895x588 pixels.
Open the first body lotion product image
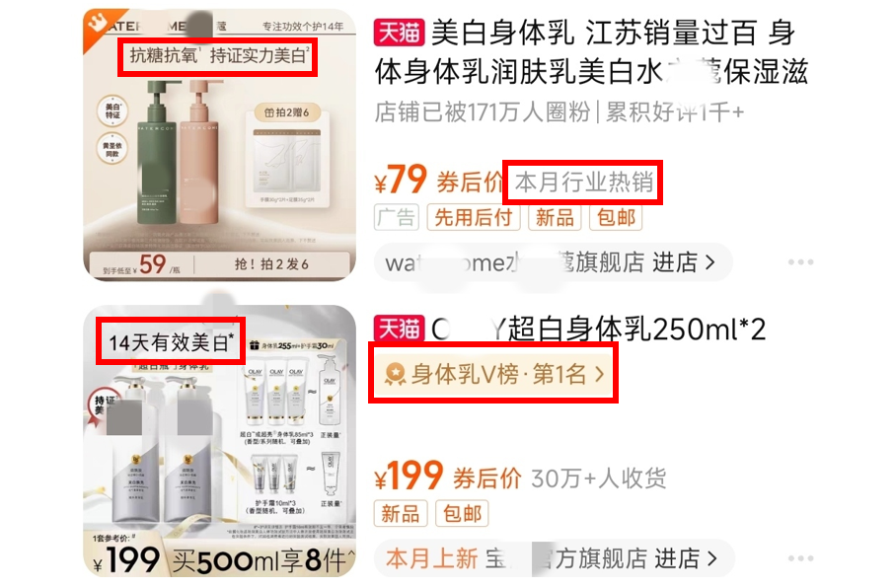(220, 145)
